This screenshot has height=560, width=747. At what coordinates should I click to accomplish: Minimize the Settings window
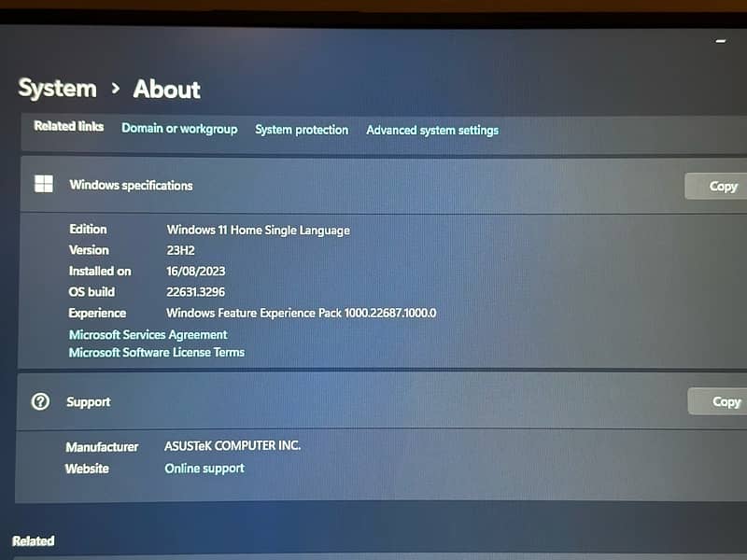[720, 41]
